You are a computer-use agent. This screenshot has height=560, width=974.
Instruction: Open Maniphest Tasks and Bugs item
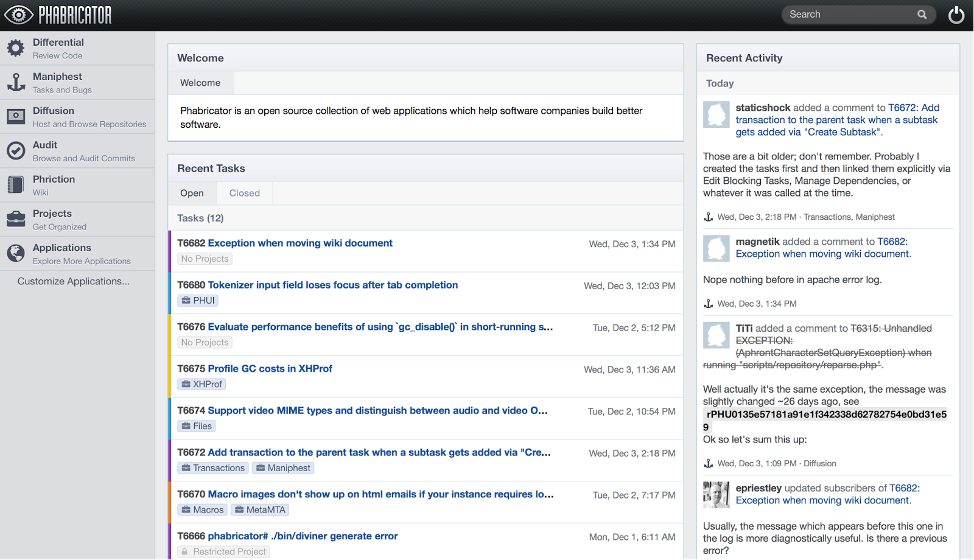77,82
